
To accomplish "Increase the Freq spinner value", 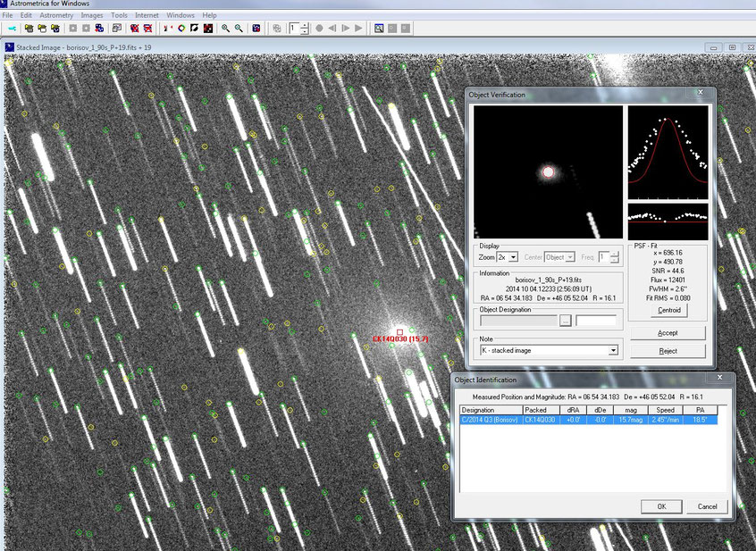I will click(614, 255).
